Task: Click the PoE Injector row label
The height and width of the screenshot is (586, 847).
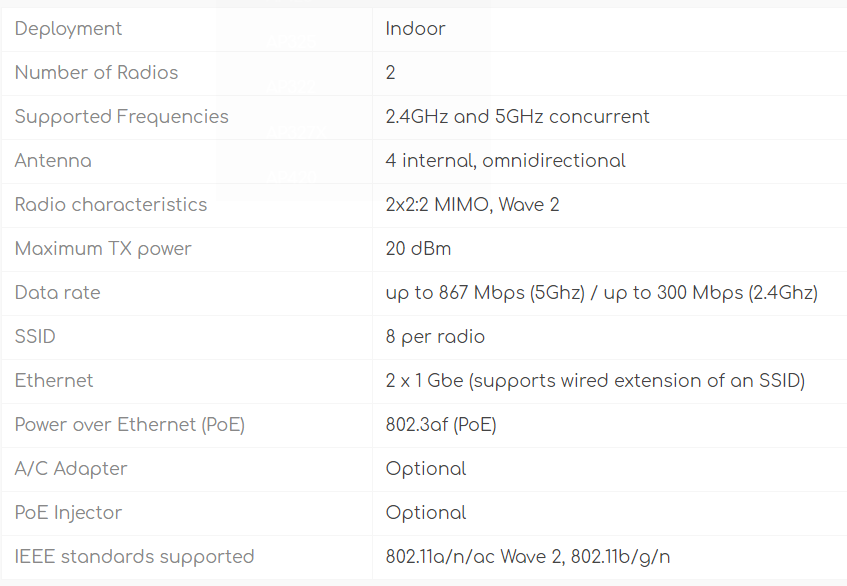Action: 68,513
